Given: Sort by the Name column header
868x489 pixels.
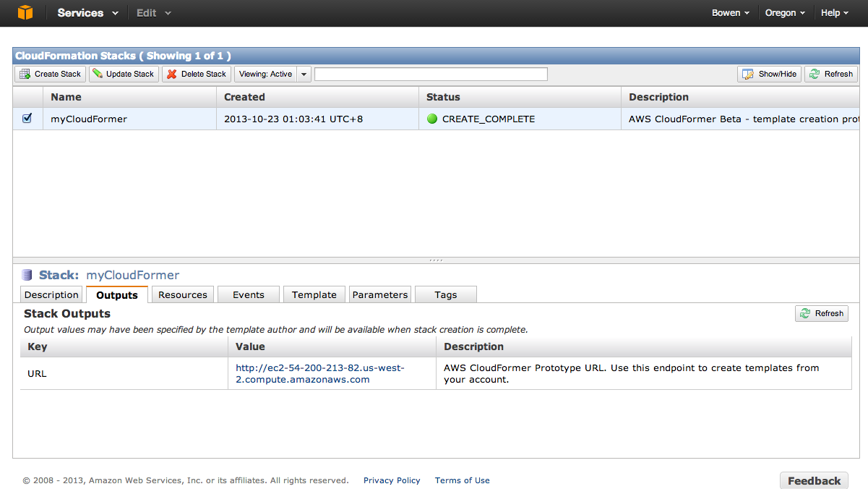Looking at the screenshot, I should 129,97.
